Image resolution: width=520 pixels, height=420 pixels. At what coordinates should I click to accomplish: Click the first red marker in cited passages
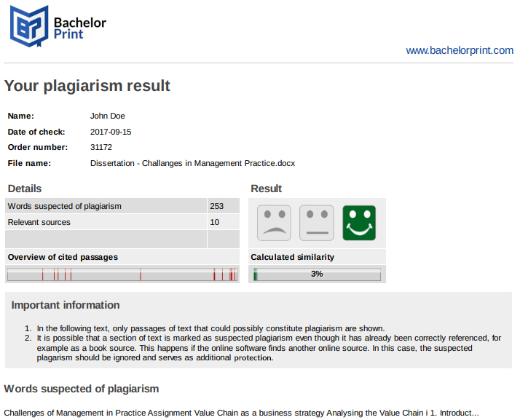pyautogui.click(x=42, y=274)
